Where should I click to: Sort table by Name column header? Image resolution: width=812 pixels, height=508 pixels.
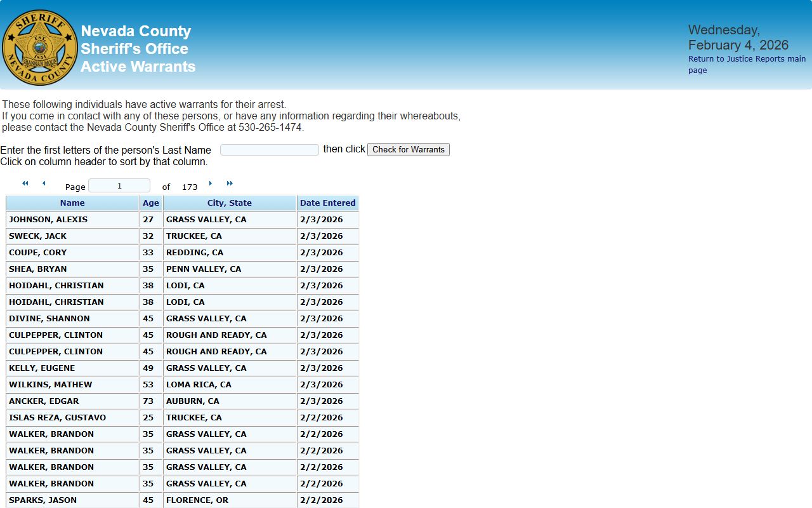point(72,203)
